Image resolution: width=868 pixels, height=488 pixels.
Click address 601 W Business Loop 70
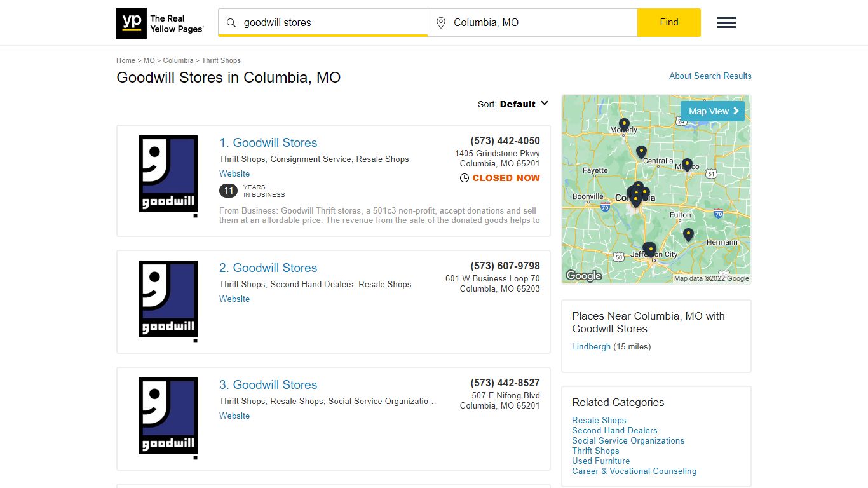coord(493,279)
